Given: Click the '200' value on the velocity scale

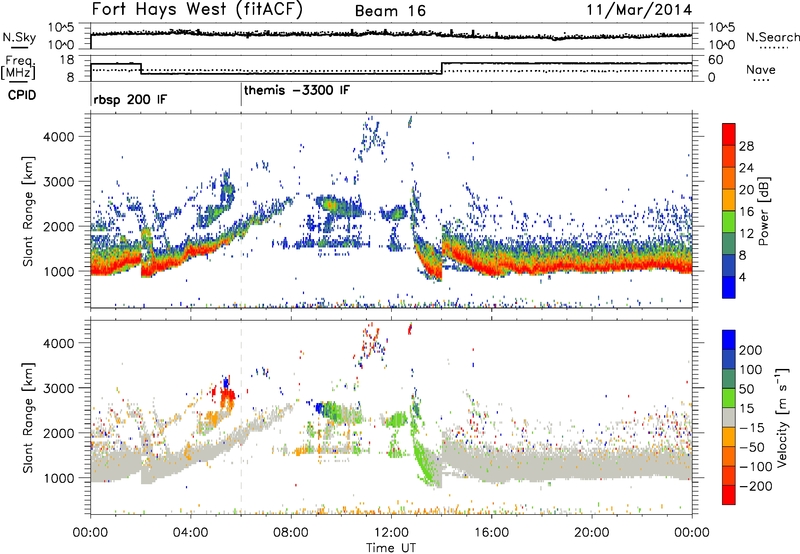Looking at the screenshot, I should tap(751, 350).
